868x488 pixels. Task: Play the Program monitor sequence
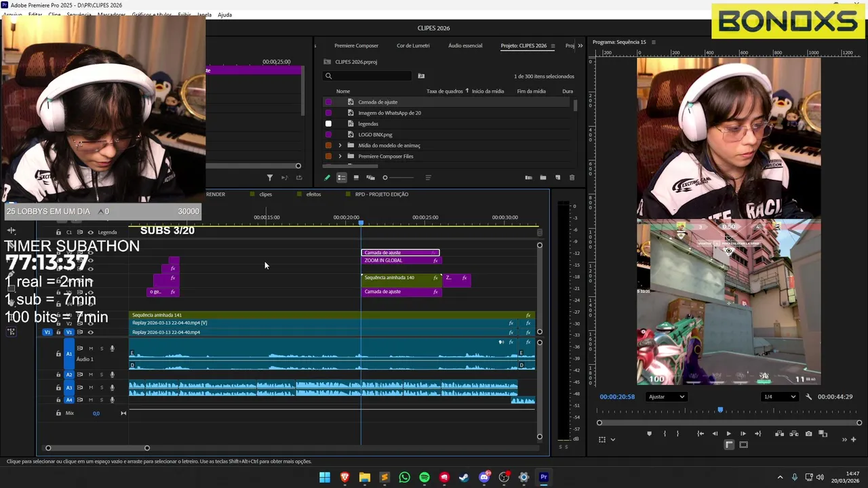click(729, 434)
